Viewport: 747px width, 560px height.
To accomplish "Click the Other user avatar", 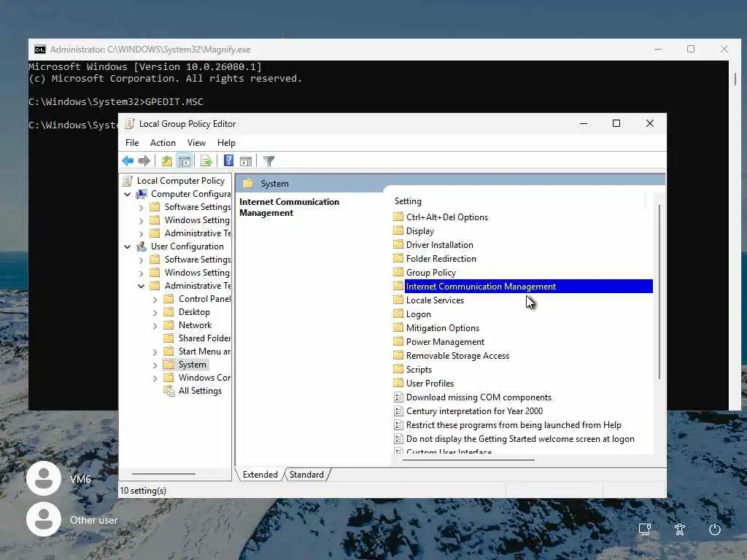I will point(44,519).
